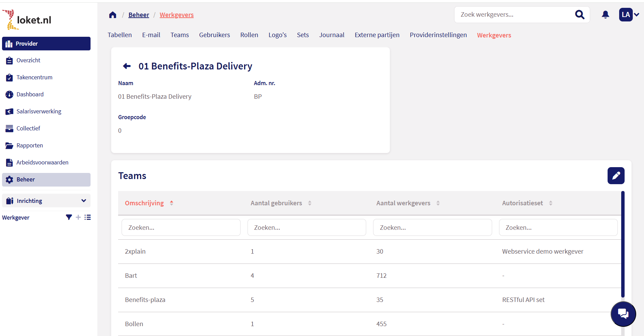The height and width of the screenshot is (336, 644).
Task: Open the chat support bubble
Action: tap(623, 314)
